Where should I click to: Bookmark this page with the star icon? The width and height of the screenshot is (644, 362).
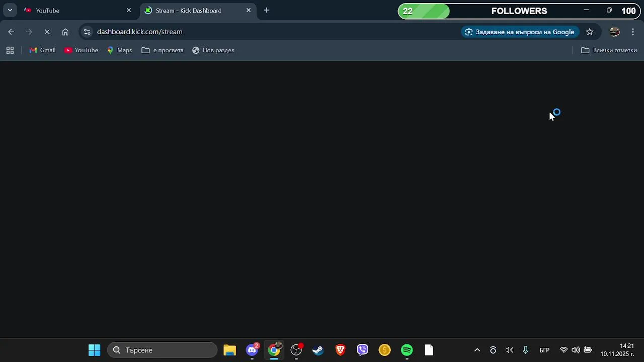590,32
